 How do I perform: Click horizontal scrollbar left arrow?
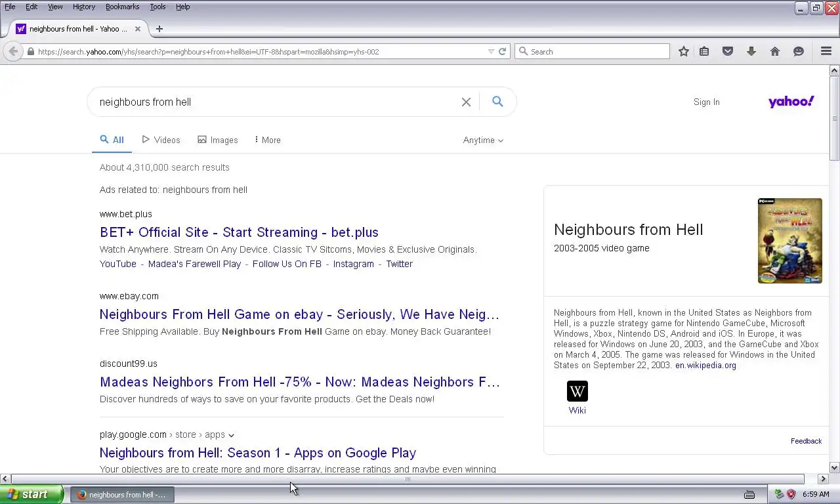click(5, 479)
